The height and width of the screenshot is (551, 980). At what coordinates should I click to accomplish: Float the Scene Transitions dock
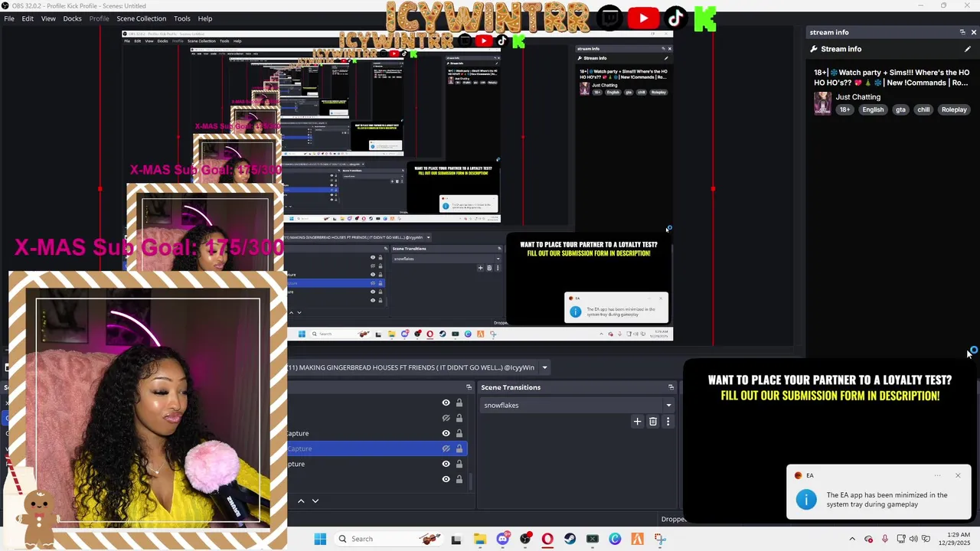point(671,387)
